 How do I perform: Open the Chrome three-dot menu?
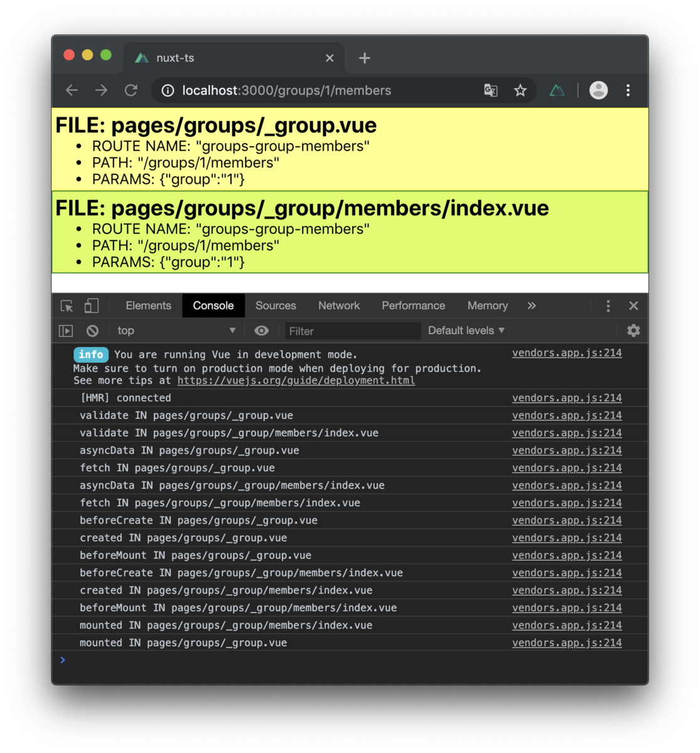coord(628,90)
